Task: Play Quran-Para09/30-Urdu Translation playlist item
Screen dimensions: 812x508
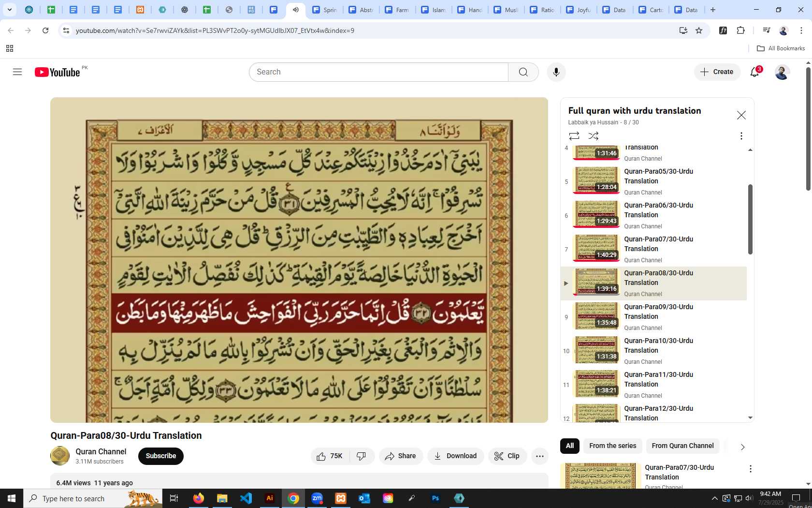Action: click(x=654, y=317)
